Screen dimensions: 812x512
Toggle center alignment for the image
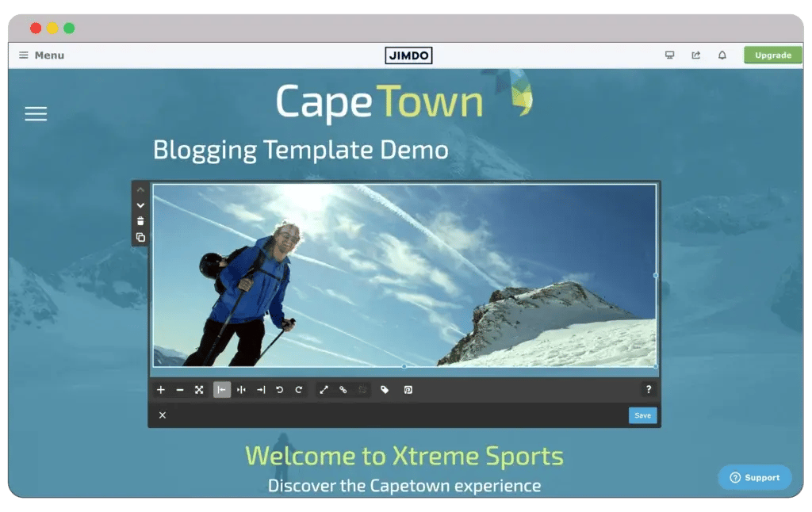(x=241, y=390)
